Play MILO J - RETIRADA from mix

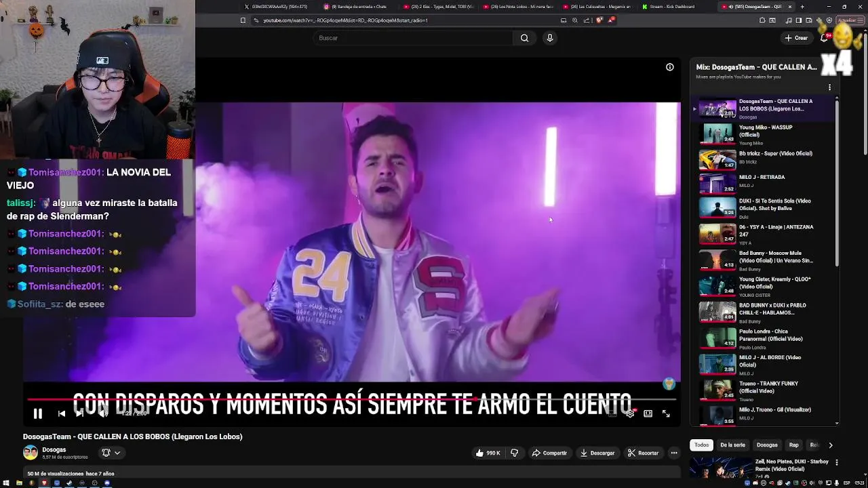[763, 184]
